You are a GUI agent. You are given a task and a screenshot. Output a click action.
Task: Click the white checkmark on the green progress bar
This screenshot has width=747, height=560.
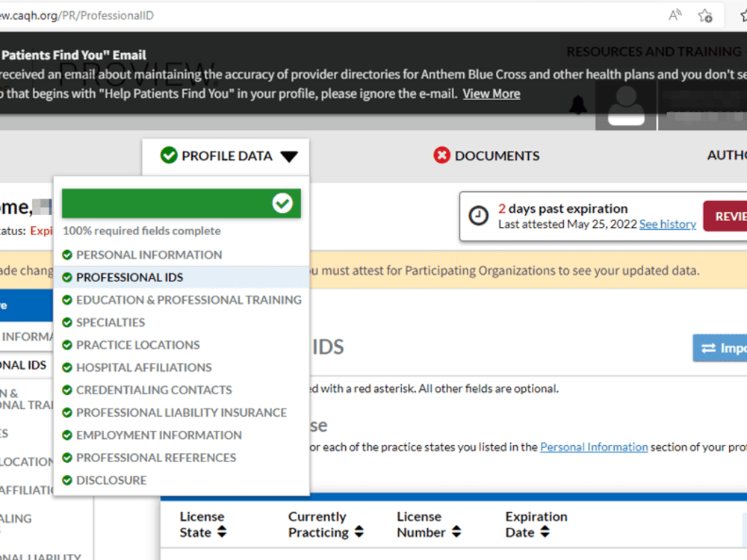coord(282,203)
